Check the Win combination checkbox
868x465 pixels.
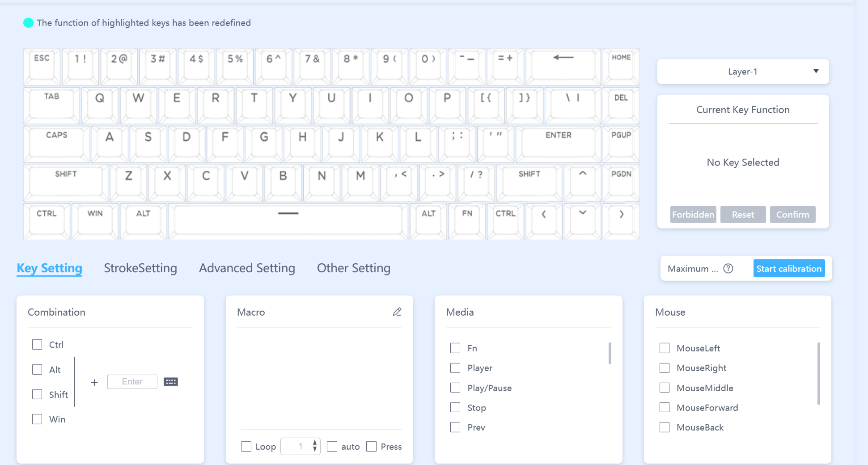pyautogui.click(x=37, y=419)
